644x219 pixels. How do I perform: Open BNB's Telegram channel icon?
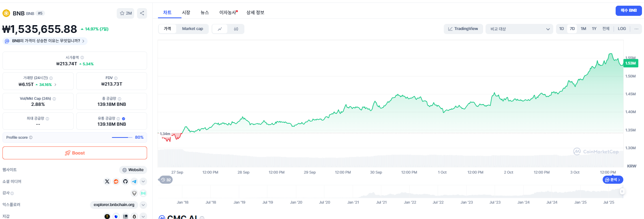point(134,182)
